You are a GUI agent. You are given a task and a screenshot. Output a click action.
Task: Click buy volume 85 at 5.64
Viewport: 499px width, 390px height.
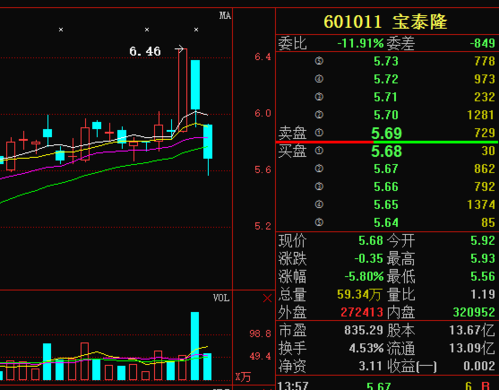pyautogui.click(x=488, y=223)
